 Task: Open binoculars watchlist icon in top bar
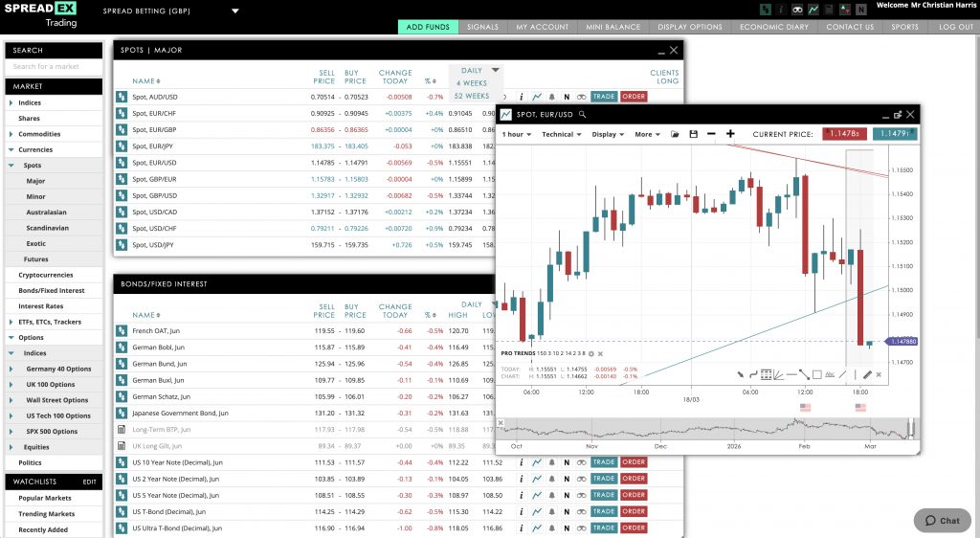(x=797, y=10)
